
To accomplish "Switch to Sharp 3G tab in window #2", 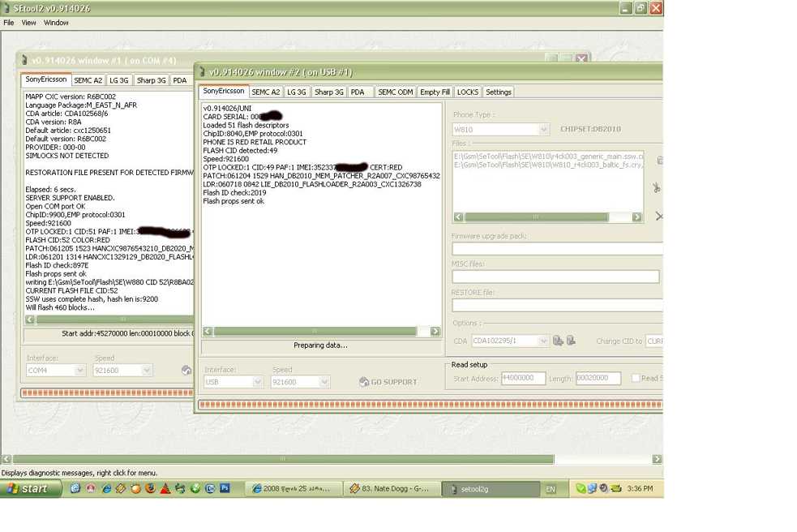I will pos(329,92).
